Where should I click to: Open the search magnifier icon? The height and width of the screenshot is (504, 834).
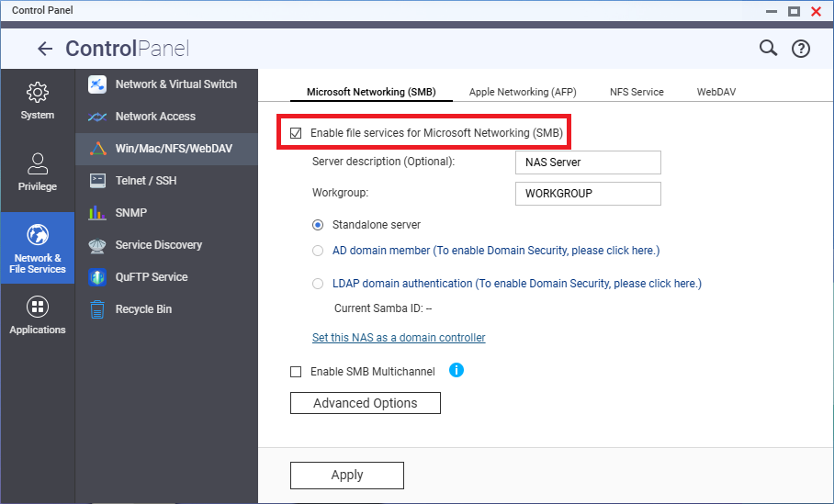[768, 49]
